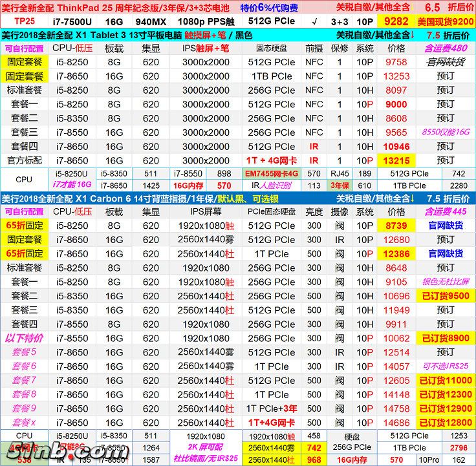
Task: Select the 已订货12900 status cell
Action: (445, 408)
